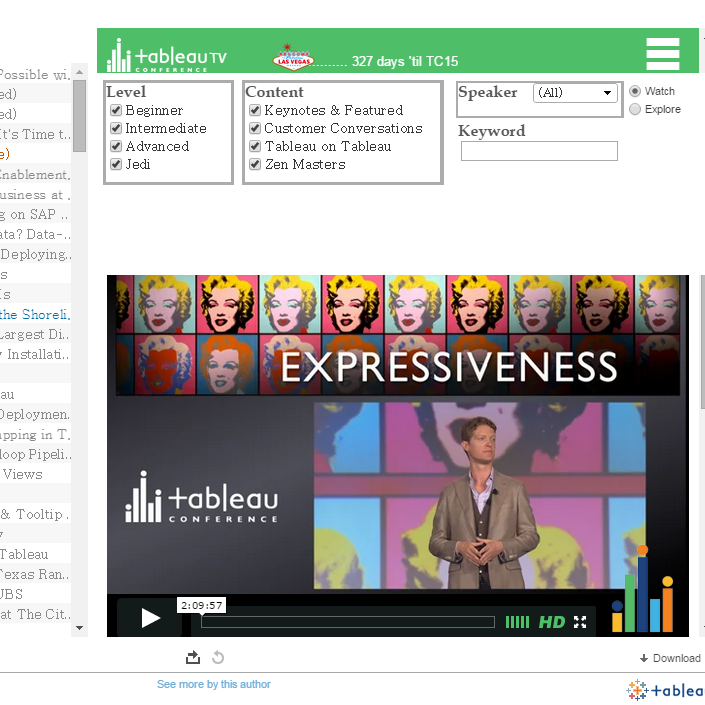The width and height of the screenshot is (705, 705).
Task: Click the revert arrow icon
Action: tap(218, 657)
